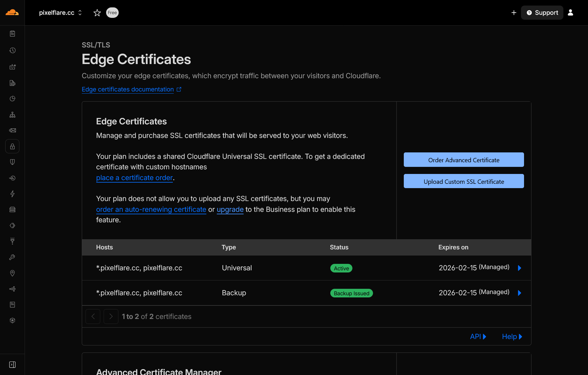This screenshot has width=588, height=375.
Task: Click the wrench tools icon in sidebar
Action: coord(12,257)
